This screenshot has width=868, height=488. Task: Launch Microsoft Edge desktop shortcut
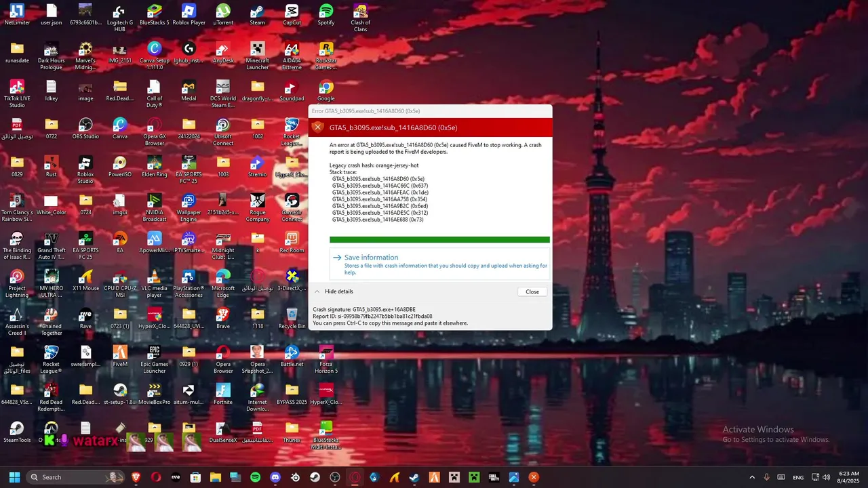click(x=223, y=283)
